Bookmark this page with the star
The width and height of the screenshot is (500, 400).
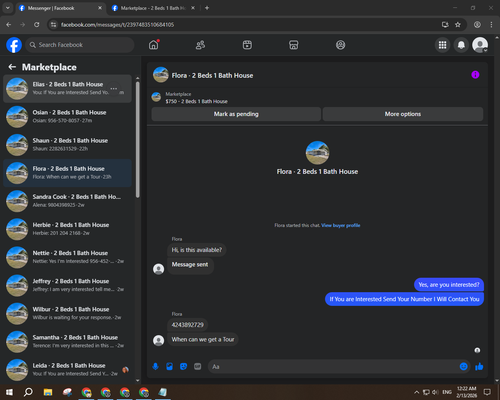click(458, 25)
